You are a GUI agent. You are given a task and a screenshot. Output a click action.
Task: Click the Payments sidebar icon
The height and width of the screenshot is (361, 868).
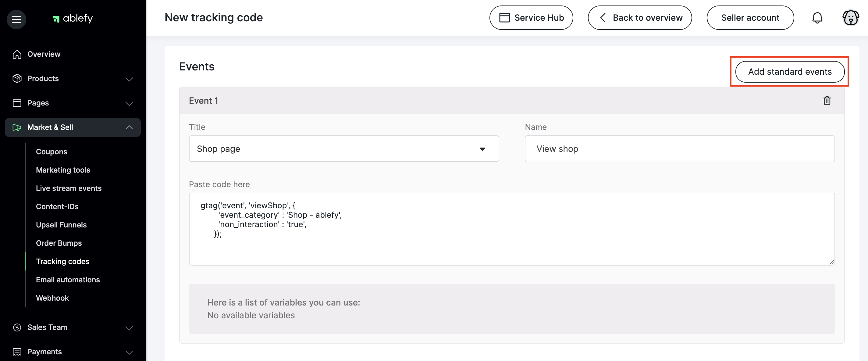tap(17, 352)
